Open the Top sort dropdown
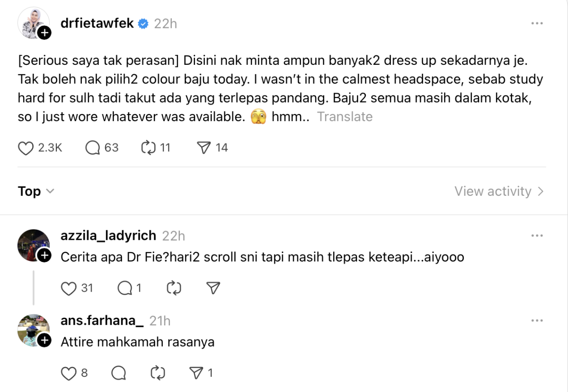This screenshot has width=568, height=392. tap(36, 192)
